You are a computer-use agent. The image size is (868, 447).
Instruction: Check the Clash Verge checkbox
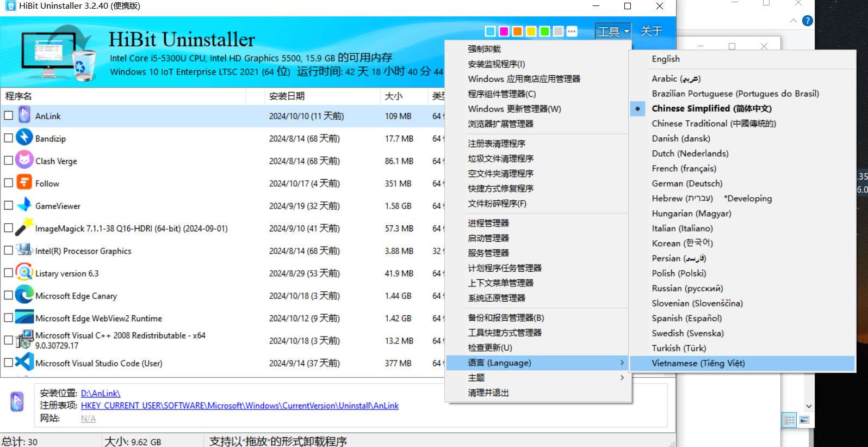[x=8, y=161]
